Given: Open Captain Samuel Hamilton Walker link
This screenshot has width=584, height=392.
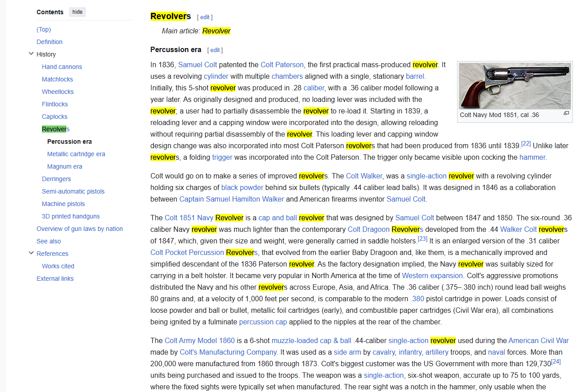Looking at the screenshot, I should click(232, 199).
